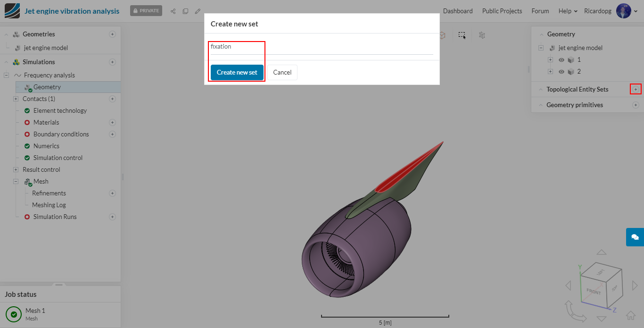Rotate view right with the right arrow

[x=635, y=285]
